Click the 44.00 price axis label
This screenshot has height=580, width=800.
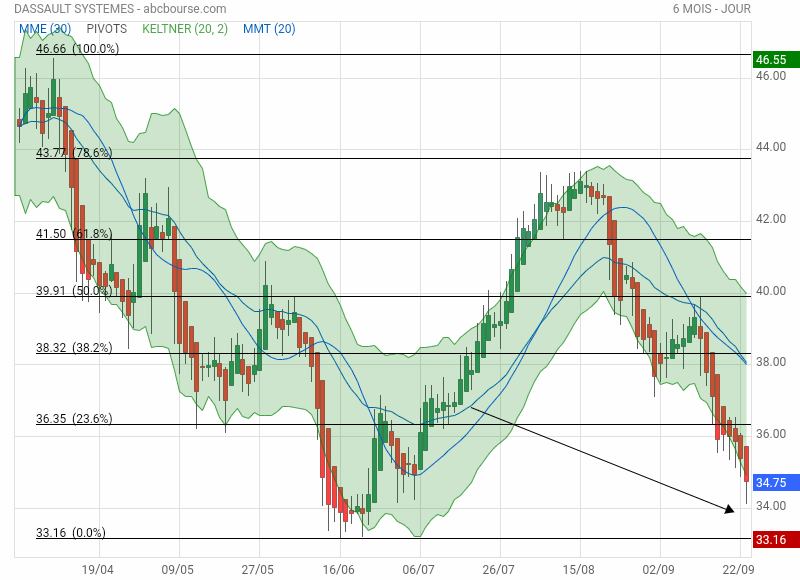click(x=771, y=147)
